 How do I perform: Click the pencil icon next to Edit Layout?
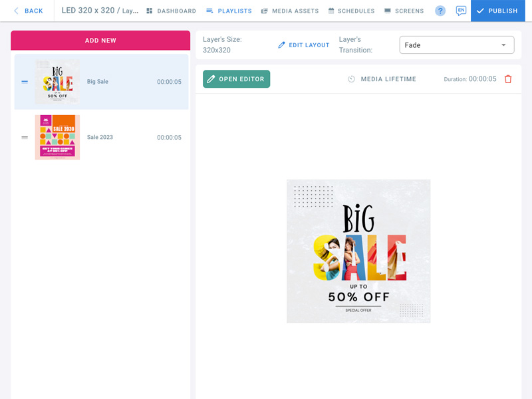(x=281, y=45)
